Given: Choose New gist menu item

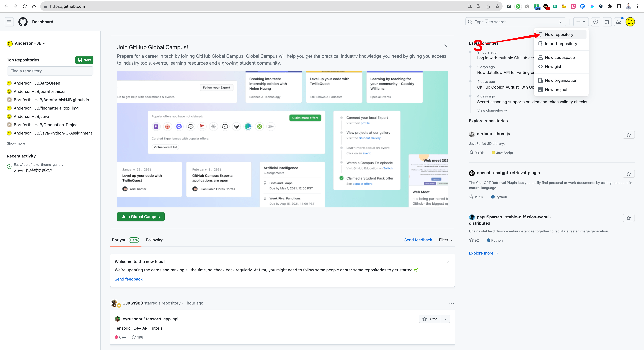Looking at the screenshot, I should click(x=561, y=67).
